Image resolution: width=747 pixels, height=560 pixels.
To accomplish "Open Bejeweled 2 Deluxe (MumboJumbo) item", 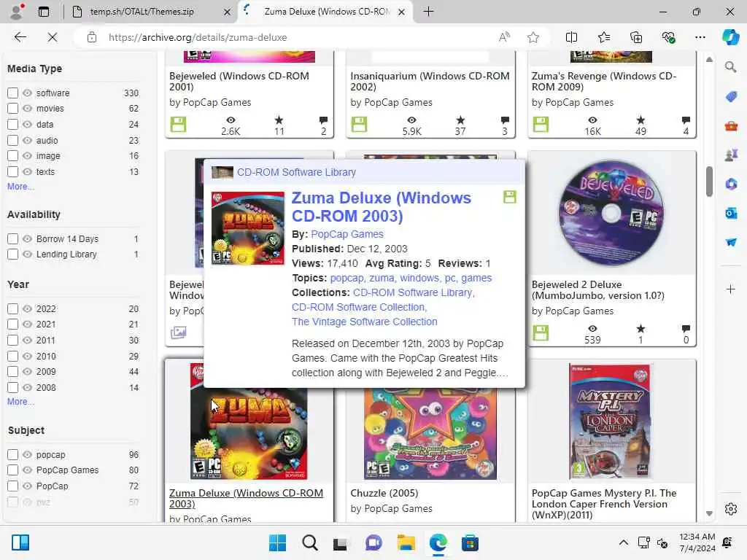I will pyautogui.click(x=598, y=290).
